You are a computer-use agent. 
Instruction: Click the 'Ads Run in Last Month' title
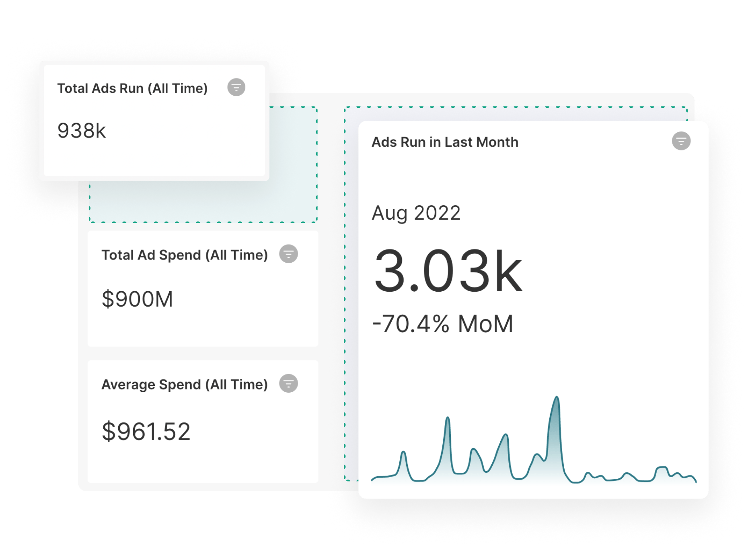click(x=445, y=142)
